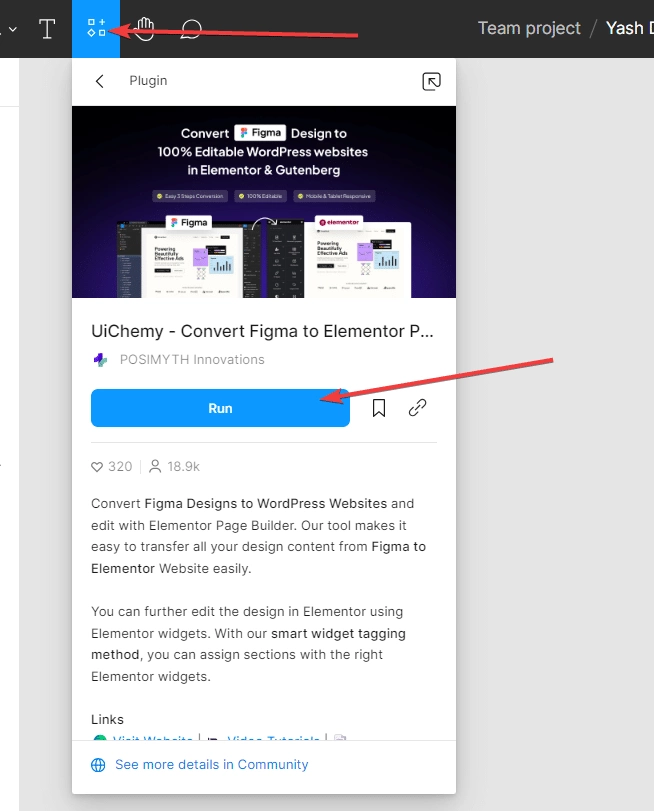Open the POSIMYTH Innovations author profile
The width and height of the screenshot is (654, 811).
tap(192, 359)
